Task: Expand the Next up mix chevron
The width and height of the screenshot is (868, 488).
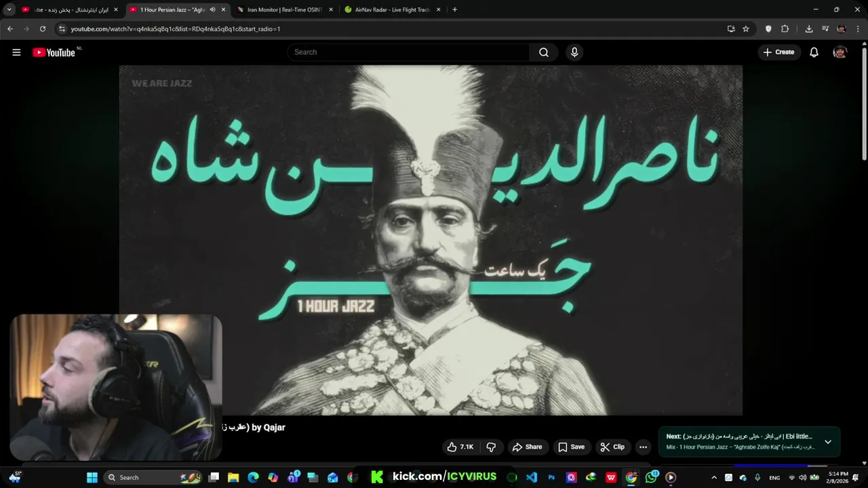Action: [x=828, y=442]
